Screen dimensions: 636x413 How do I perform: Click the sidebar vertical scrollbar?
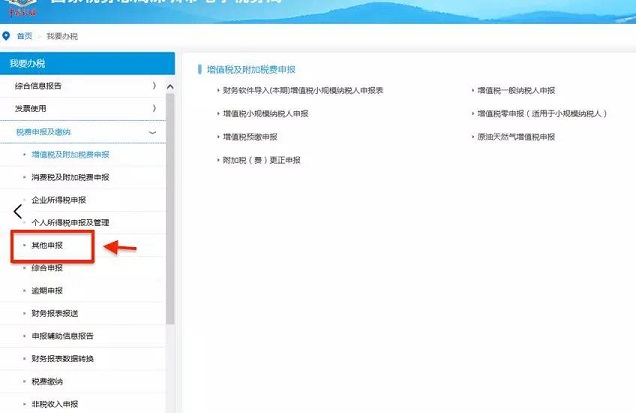[170, 200]
